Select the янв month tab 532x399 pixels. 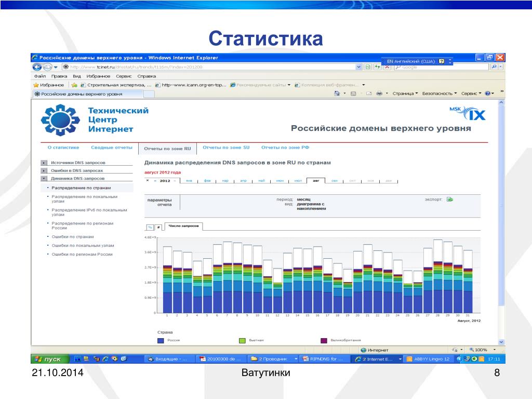pyautogui.click(x=189, y=181)
